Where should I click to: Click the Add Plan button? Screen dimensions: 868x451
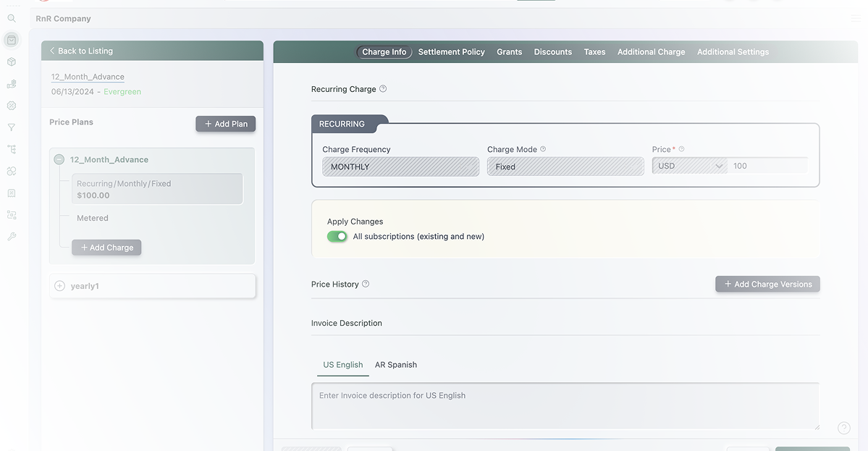225,124
